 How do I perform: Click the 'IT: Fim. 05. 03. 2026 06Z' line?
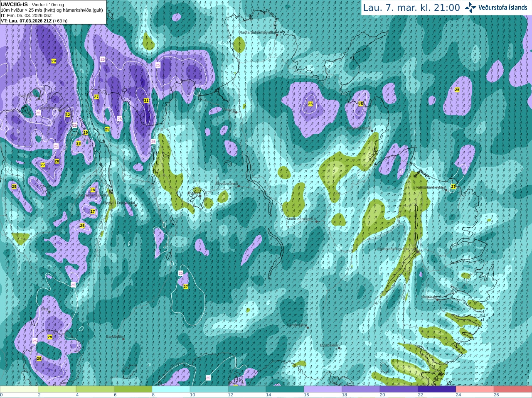[x=26, y=15]
